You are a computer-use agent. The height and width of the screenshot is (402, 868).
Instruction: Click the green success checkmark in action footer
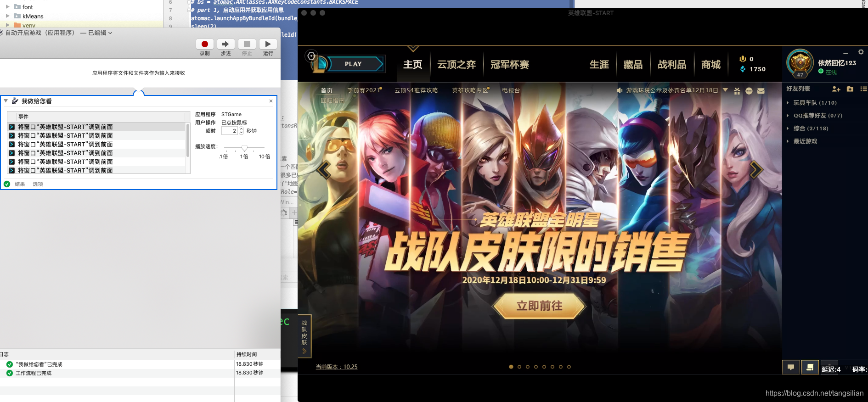tap(7, 184)
